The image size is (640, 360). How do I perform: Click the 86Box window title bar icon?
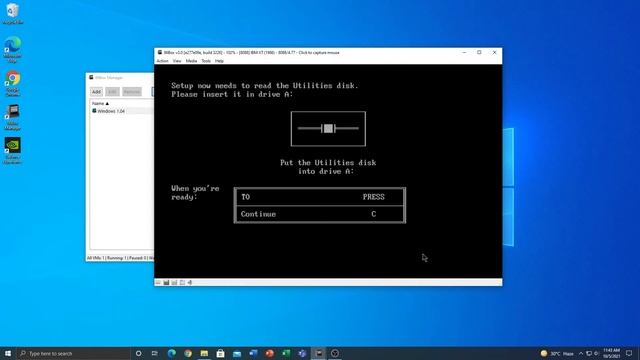(160, 53)
